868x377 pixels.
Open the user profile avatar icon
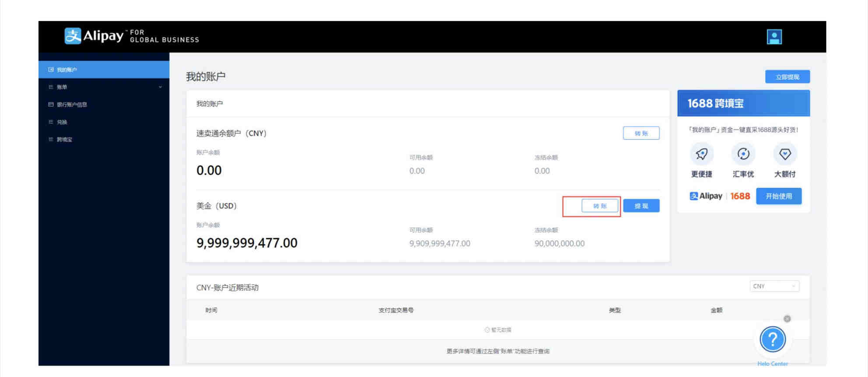[x=774, y=37]
